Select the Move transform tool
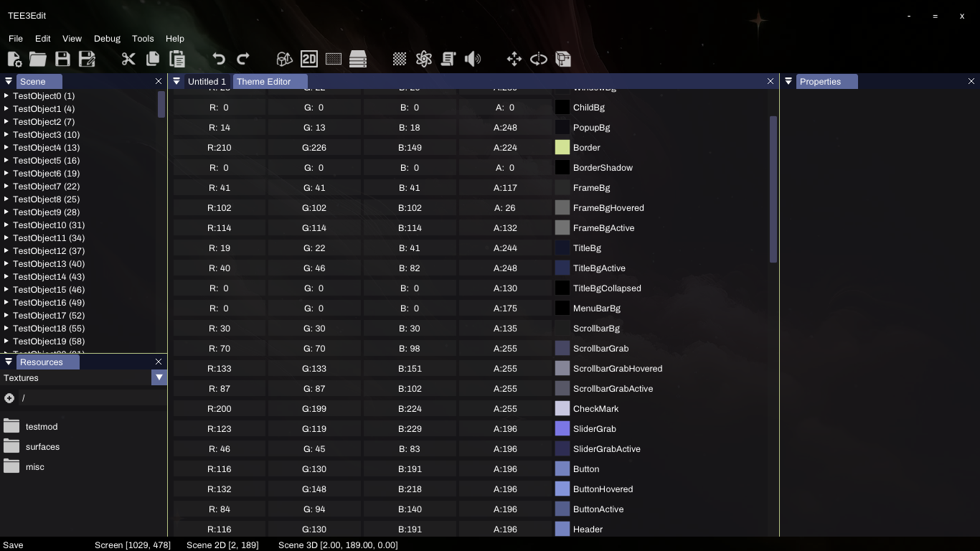 tap(514, 59)
